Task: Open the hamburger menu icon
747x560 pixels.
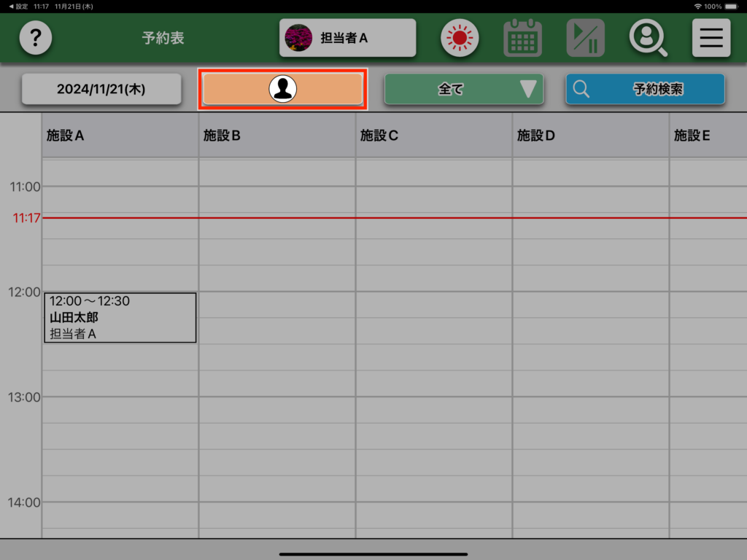Action: 711,38
